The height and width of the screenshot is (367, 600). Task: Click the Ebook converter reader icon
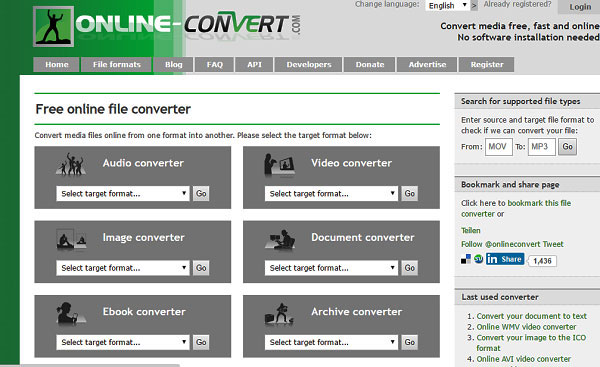pos(70,313)
